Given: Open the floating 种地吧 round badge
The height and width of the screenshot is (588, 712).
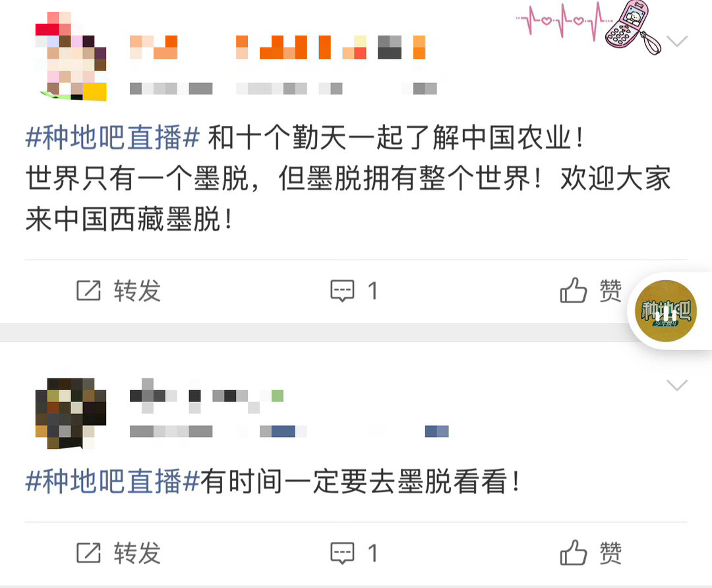Looking at the screenshot, I should 666,311.
